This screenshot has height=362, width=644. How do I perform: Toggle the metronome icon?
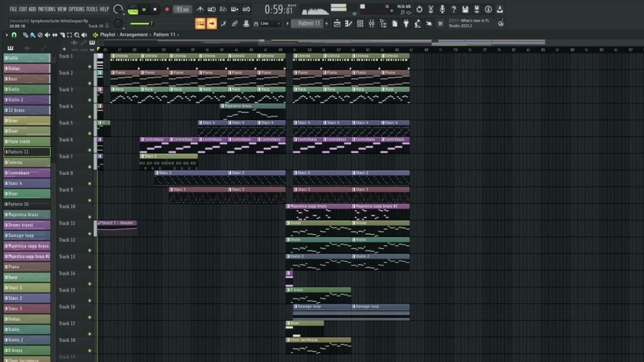pos(200,9)
